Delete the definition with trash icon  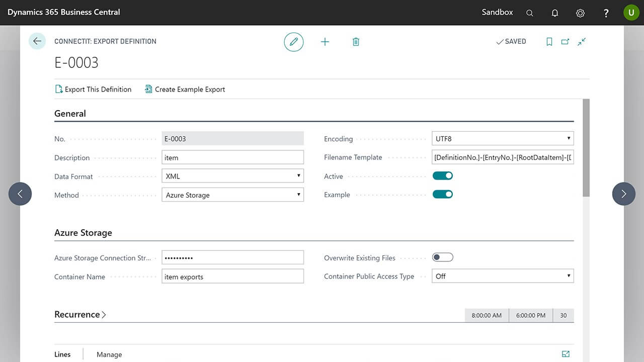(356, 42)
